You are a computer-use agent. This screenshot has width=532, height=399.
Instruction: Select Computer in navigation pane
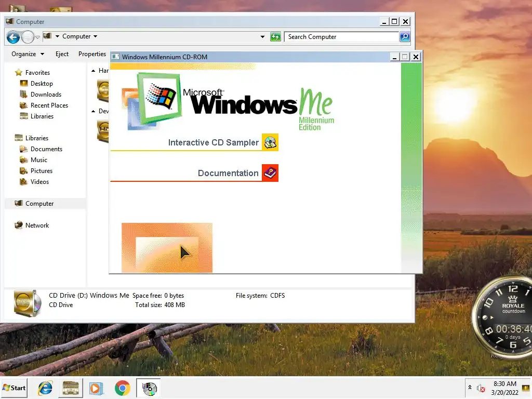pos(39,204)
